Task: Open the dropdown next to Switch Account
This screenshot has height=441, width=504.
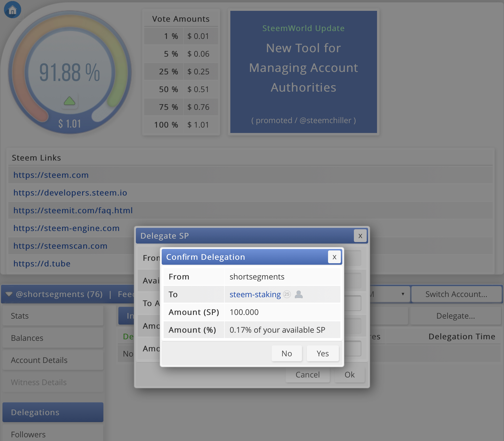Action: (x=403, y=294)
